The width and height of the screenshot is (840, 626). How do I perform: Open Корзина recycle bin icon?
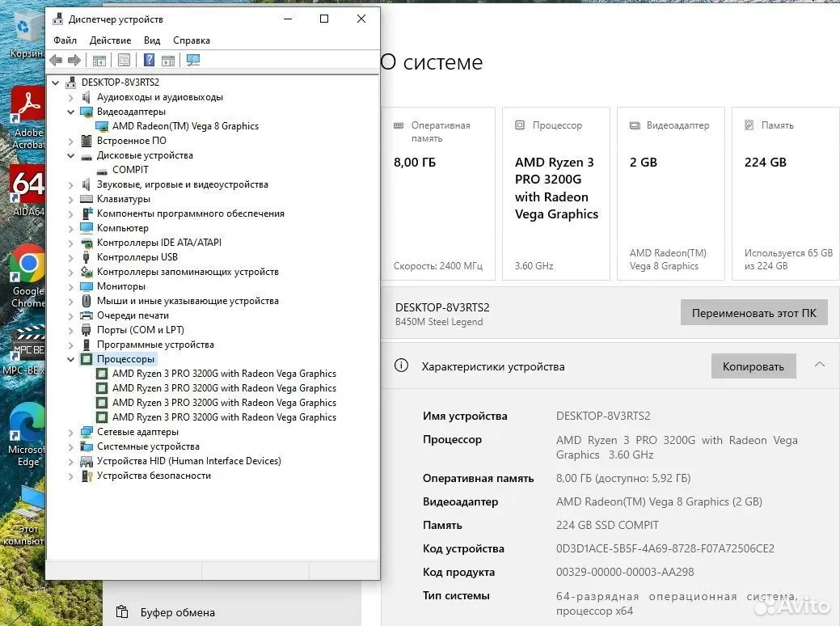click(27, 36)
